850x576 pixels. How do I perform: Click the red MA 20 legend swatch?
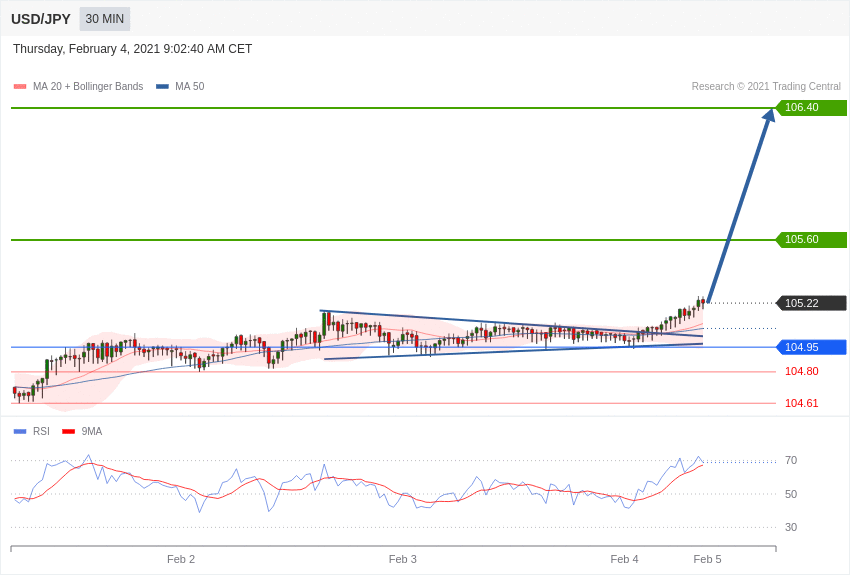20,87
